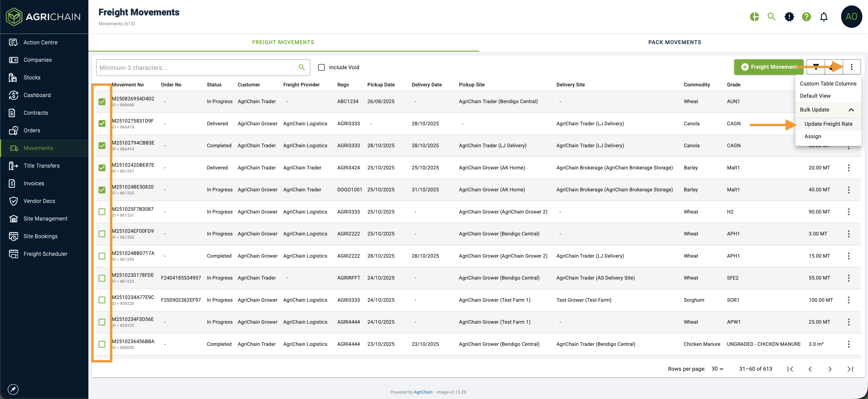Choose Update Freight Rate menu item
The image size is (868, 399).
(828, 124)
